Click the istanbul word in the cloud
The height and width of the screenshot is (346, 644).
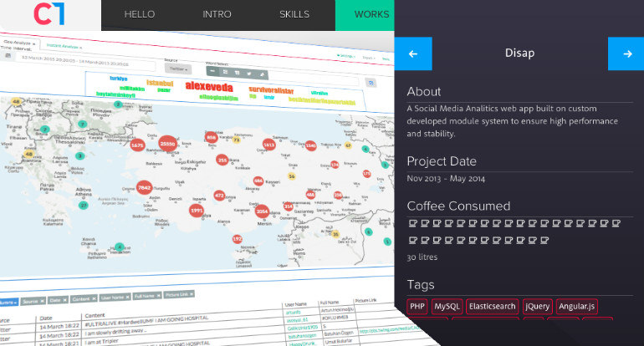pyautogui.click(x=161, y=84)
